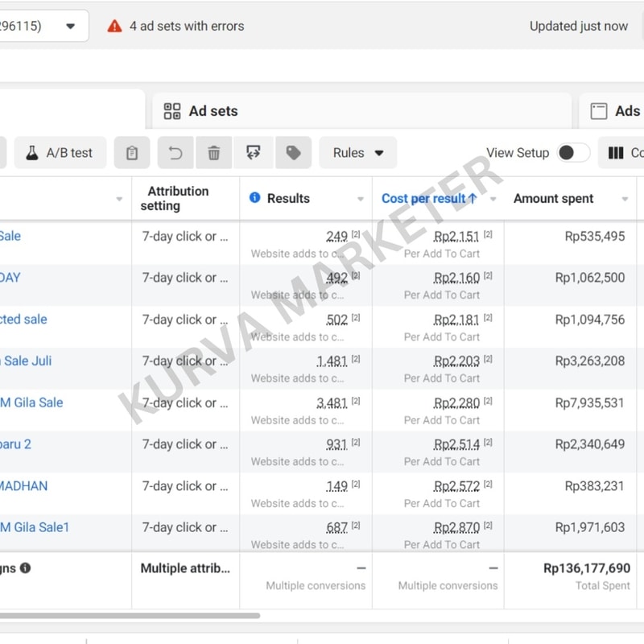Screen dimensions: 644x644
Task: Click the results value 687
Action: tap(336, 527)
